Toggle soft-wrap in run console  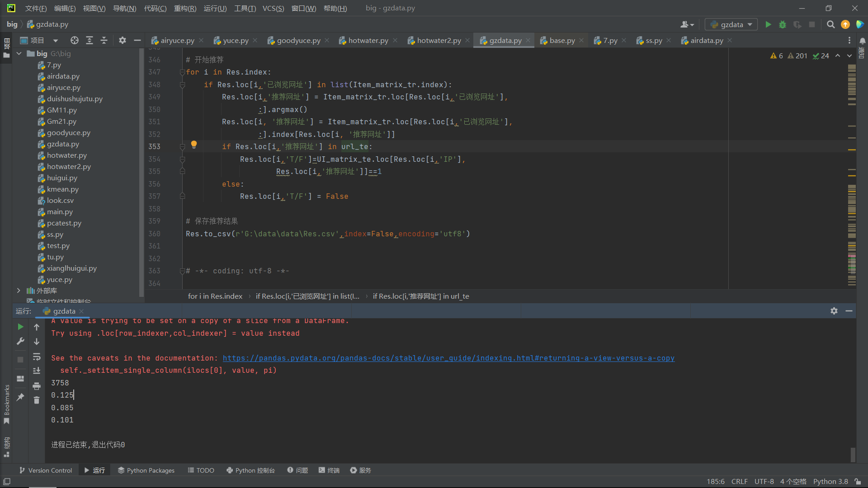[37, 357]
